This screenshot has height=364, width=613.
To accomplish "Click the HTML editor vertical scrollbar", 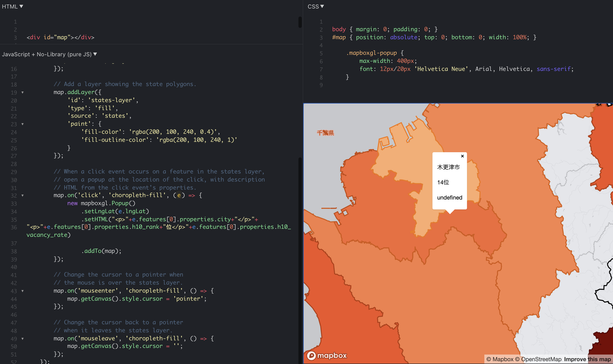I will point(300,22).
